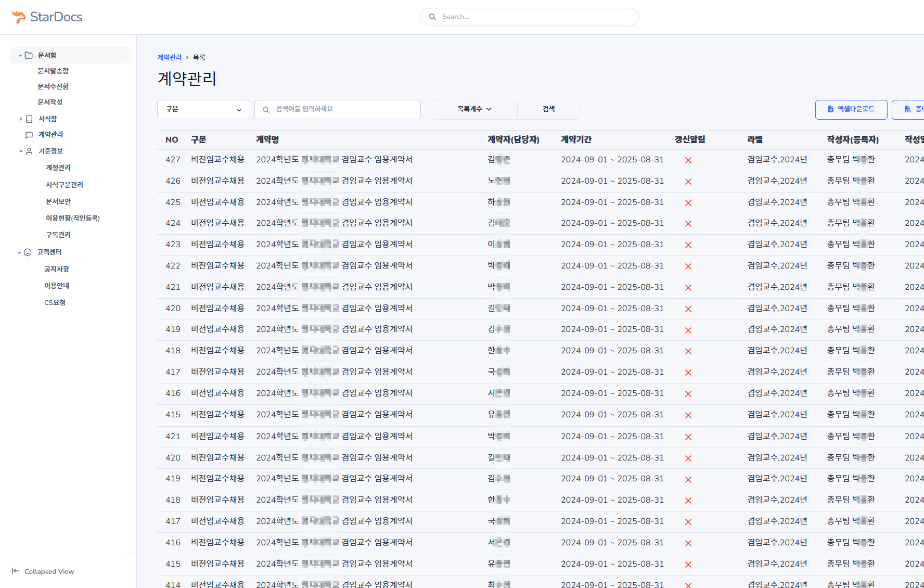Click the file icon on 엑셀다운로드 button

831,109
